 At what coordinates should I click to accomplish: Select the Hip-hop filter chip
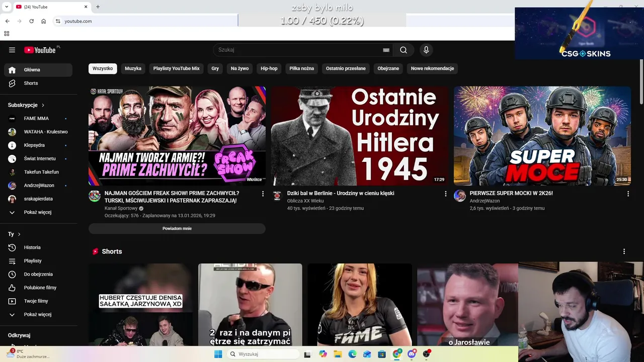coord(269,68)
